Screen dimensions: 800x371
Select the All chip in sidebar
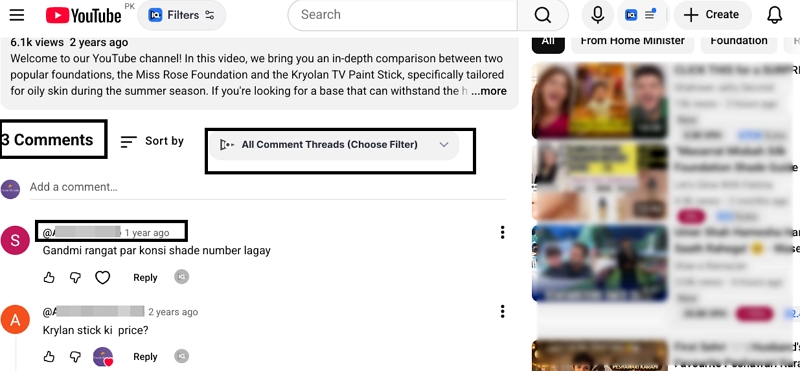pyautogui.click(x=548, y=42)
